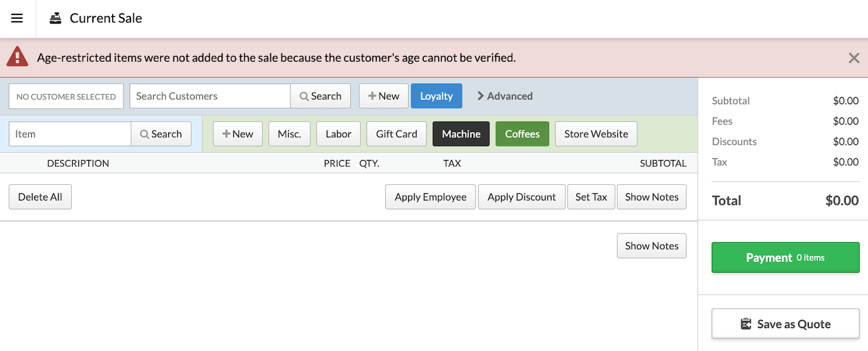Select the green Coffees quick button
Viewport: 868px width, 351px height.
[x=522, y=134]
